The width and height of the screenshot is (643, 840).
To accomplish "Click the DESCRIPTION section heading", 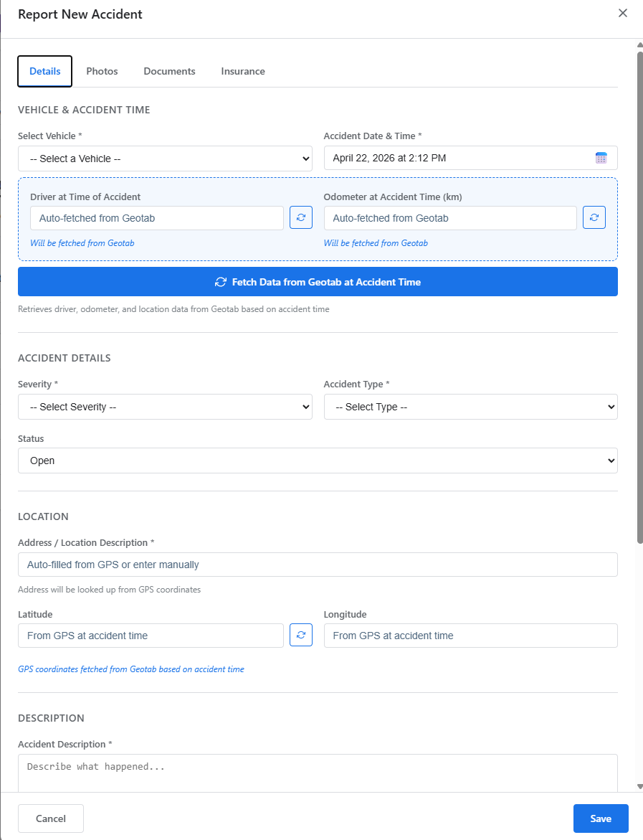I will point(52,718).
